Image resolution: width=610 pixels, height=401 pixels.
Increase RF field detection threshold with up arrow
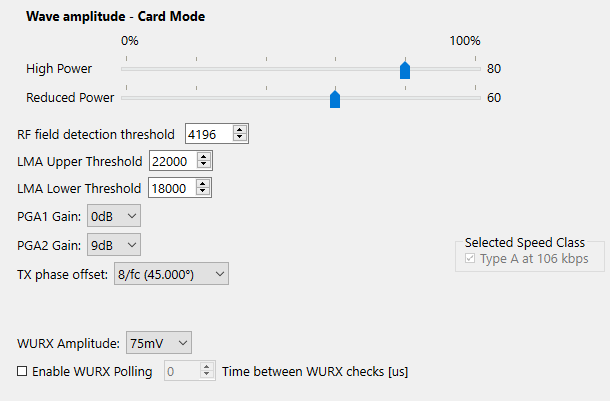239,130
